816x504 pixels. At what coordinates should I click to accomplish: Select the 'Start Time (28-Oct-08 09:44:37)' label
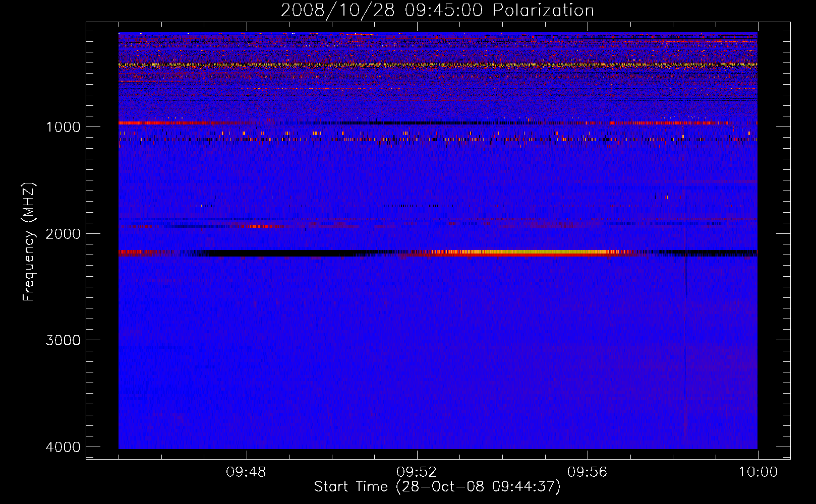click(x=437, y=487)
